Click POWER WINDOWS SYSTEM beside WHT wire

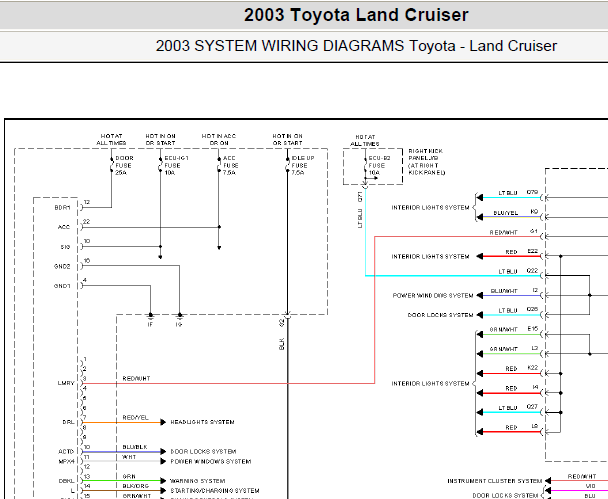(x=211, y=461)
